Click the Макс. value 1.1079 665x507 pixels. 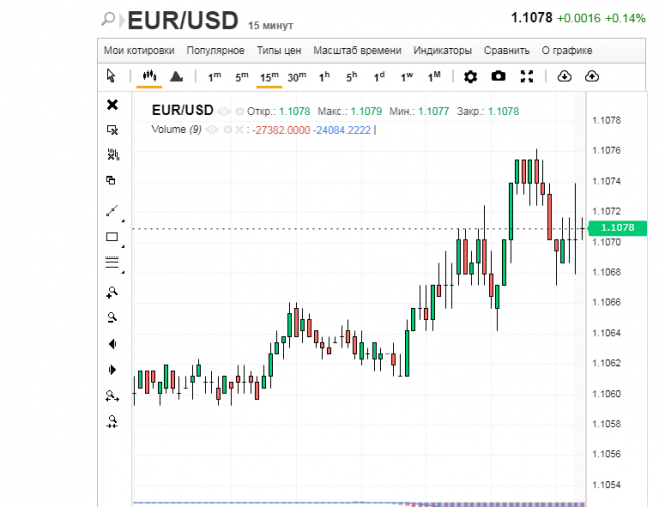pyautogui.click(x=366, y=112)
